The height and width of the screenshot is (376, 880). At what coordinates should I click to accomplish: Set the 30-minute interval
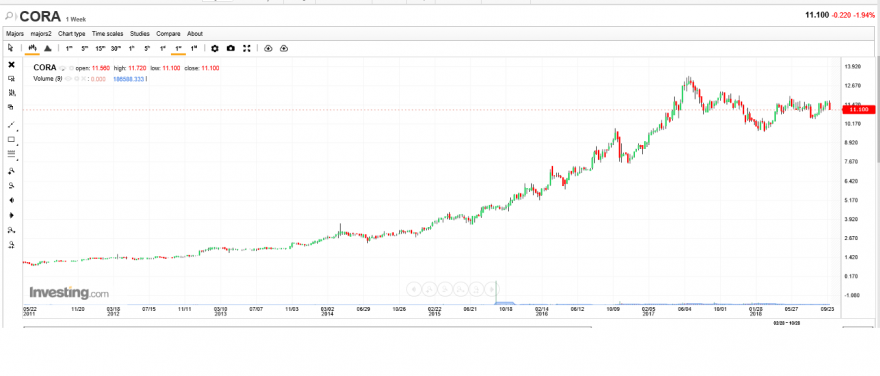pyautogui.click(x=116, y=48)
